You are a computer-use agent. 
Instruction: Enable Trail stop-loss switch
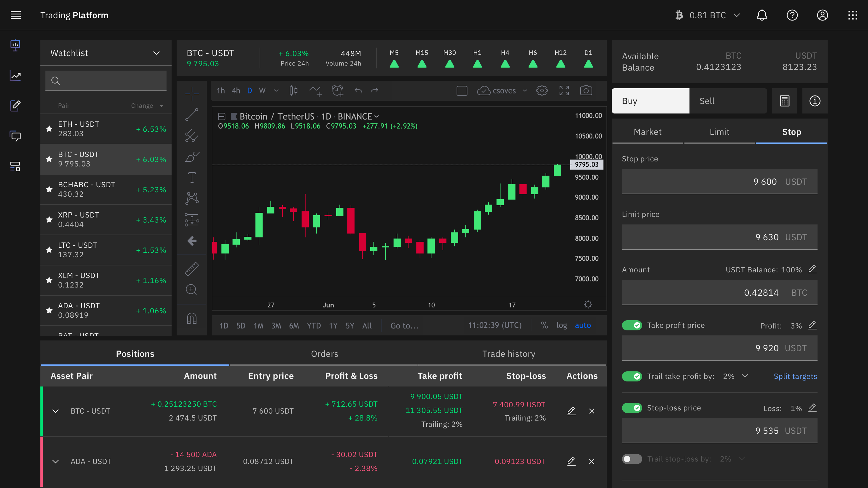coord(632,459)
